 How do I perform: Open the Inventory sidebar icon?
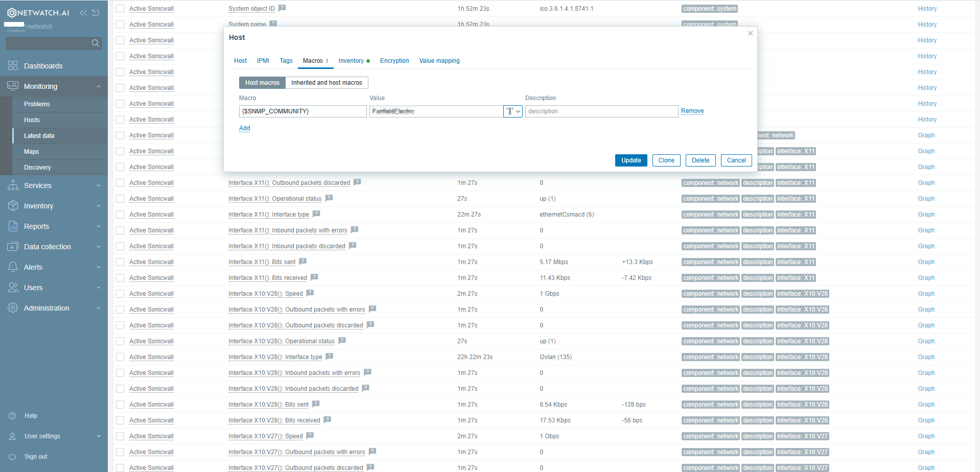coord(12,206)
